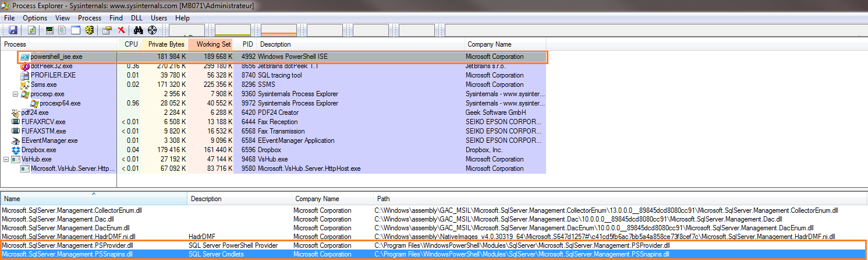Click the FUFAXRCV.exe process icon
868x260 pixels.
(16, 122)
